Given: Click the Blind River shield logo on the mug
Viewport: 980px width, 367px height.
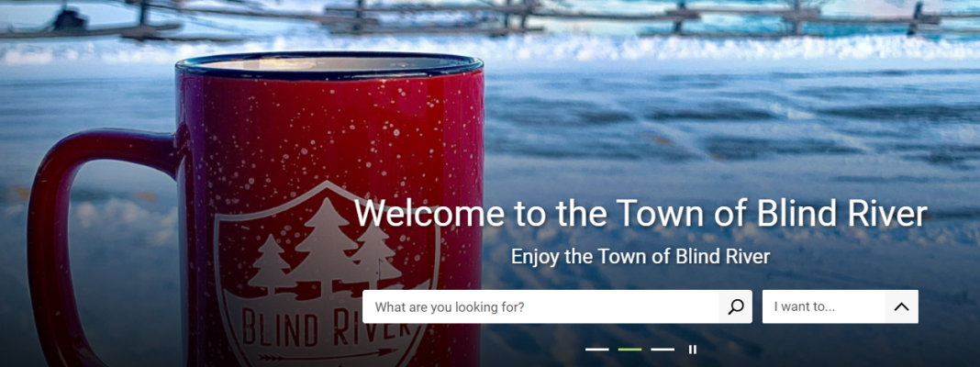Looking at the screenshot, I should tap(327, 275).
